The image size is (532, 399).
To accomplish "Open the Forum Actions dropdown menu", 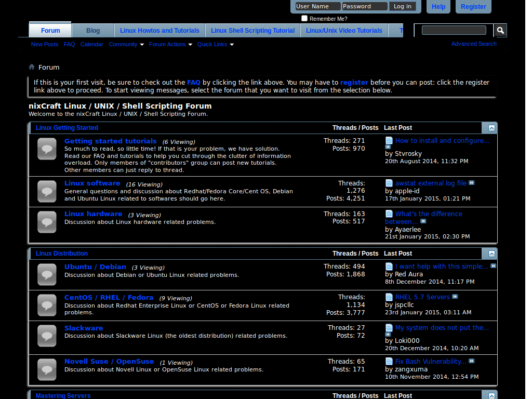I will (170, 45).
